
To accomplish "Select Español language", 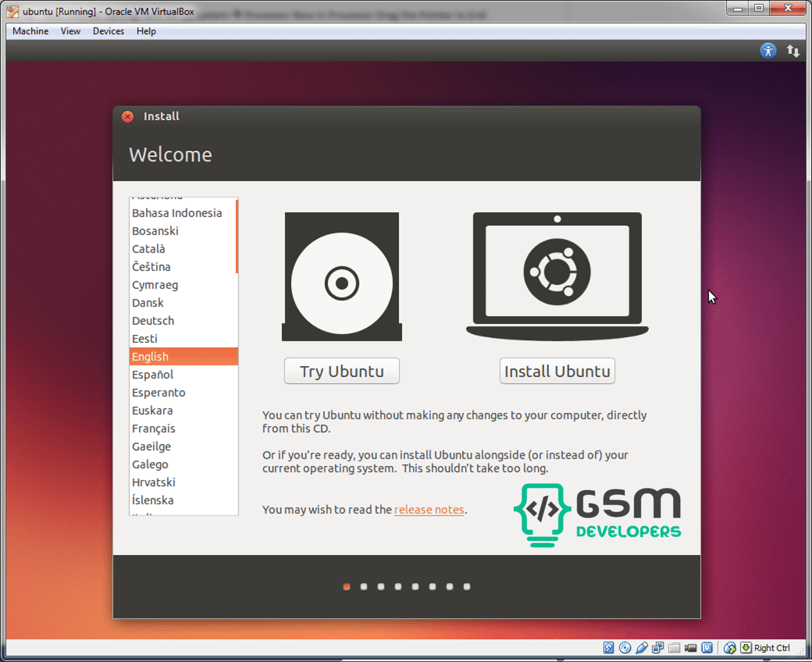I will point(184,375).
